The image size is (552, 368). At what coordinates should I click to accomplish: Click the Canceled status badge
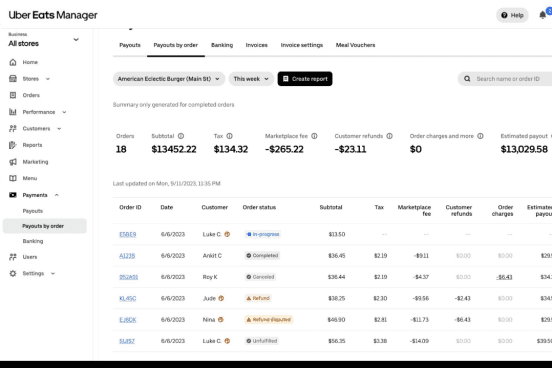tap(261, 277)
